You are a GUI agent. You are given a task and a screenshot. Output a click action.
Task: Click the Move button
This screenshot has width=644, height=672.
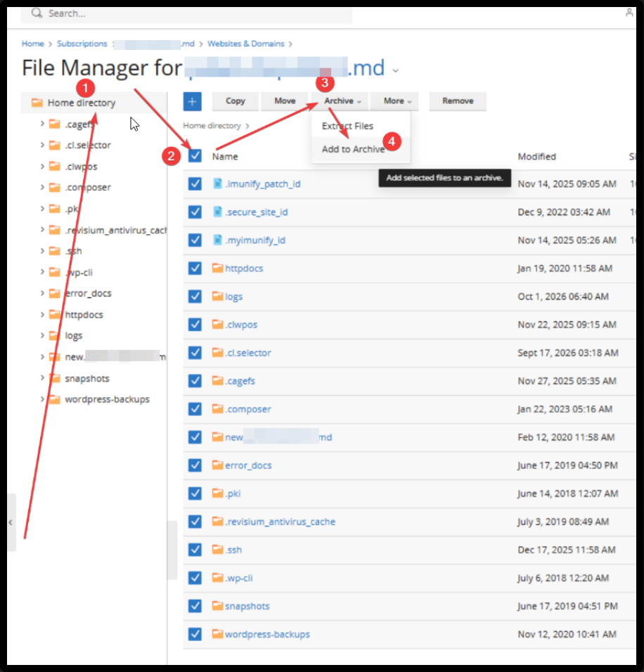click(x=285, y=101)
